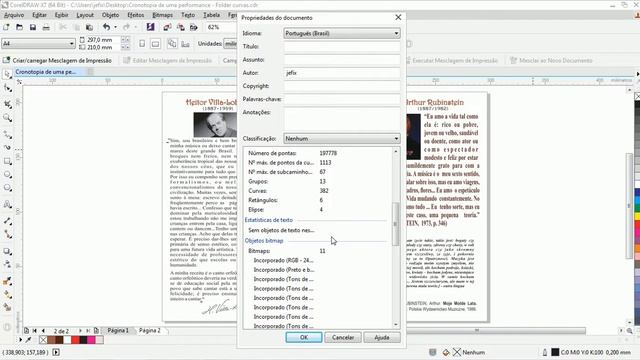The height and width of the screenshot is (360, 640).
Task: Open the Arquivo menu
Action: point(14,15)
